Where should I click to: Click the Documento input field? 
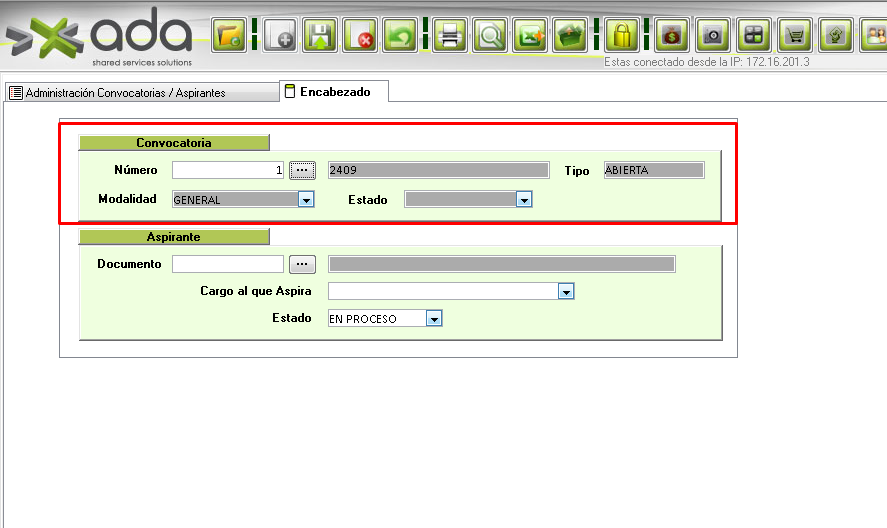pos(228,264)
